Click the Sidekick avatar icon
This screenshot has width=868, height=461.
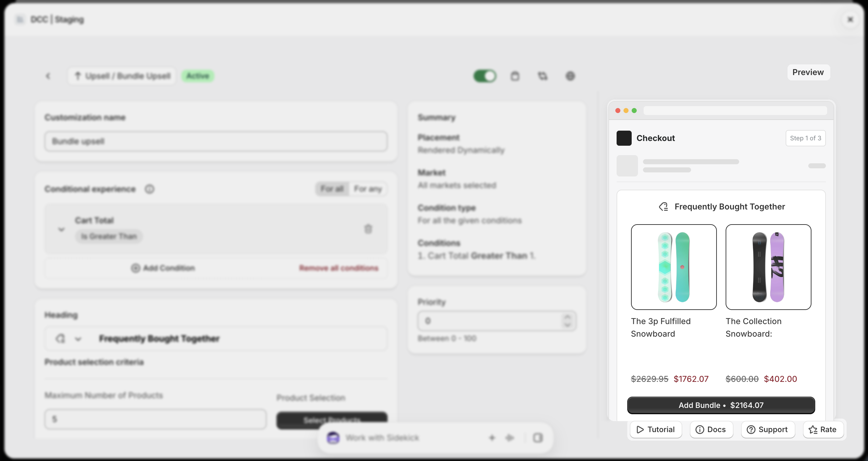[333, 438]
